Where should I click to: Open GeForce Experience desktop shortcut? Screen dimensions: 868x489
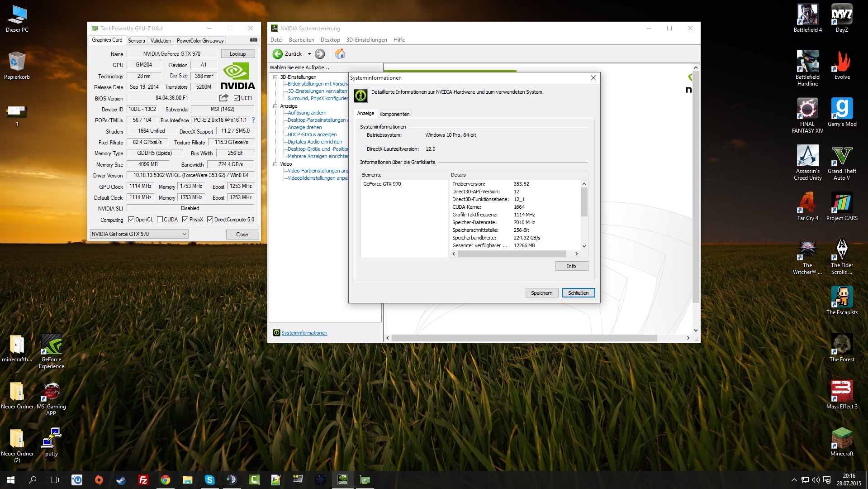point(52,351)
